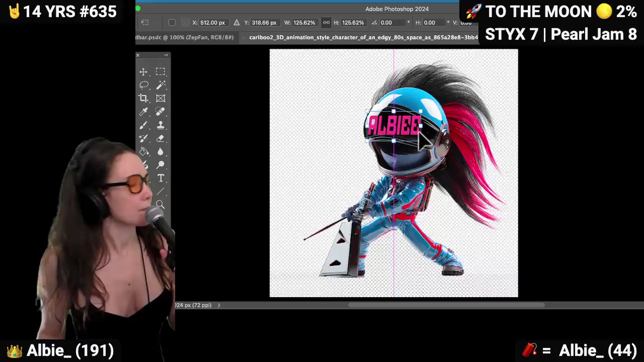The width and height of the screenshot is (644, 362).
Task: Select the History Brush tool
Action: (143, 138)
